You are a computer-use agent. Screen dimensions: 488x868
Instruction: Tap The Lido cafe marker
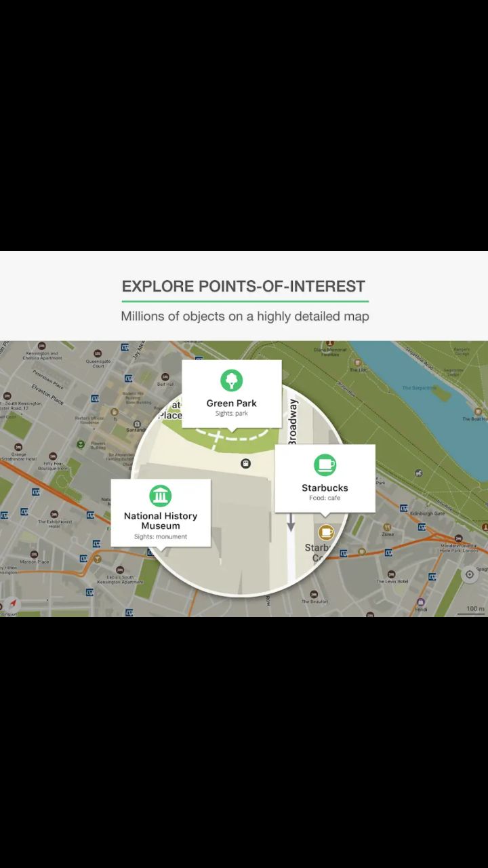tap(358, 362)
